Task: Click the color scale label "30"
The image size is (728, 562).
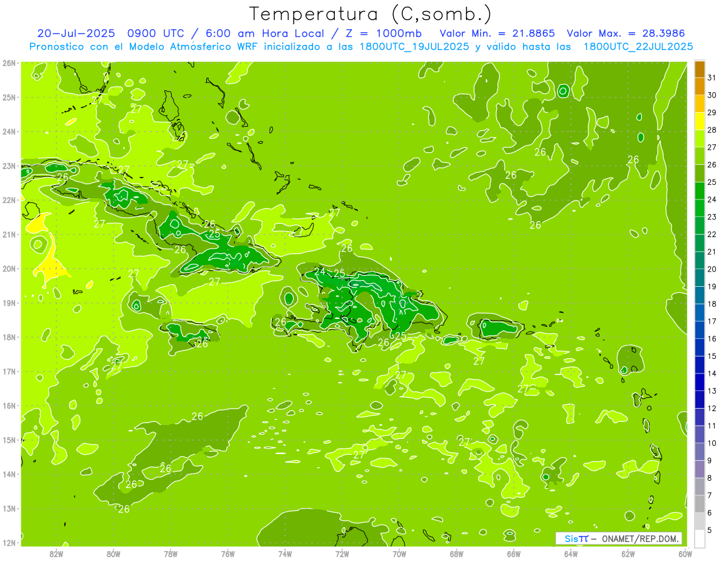Action: [712, 95]
